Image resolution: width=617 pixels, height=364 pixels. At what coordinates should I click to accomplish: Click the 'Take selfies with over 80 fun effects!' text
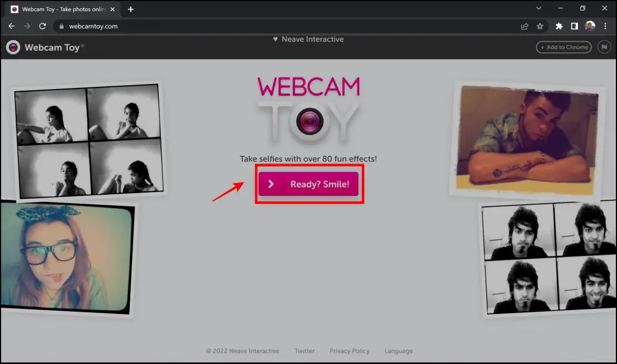coord(308,159)
